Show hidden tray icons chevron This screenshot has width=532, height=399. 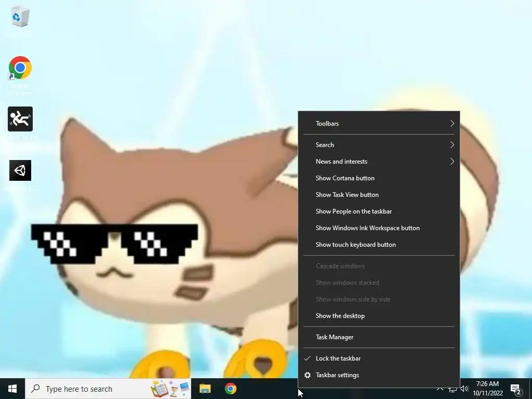click(x=440, y=389)
